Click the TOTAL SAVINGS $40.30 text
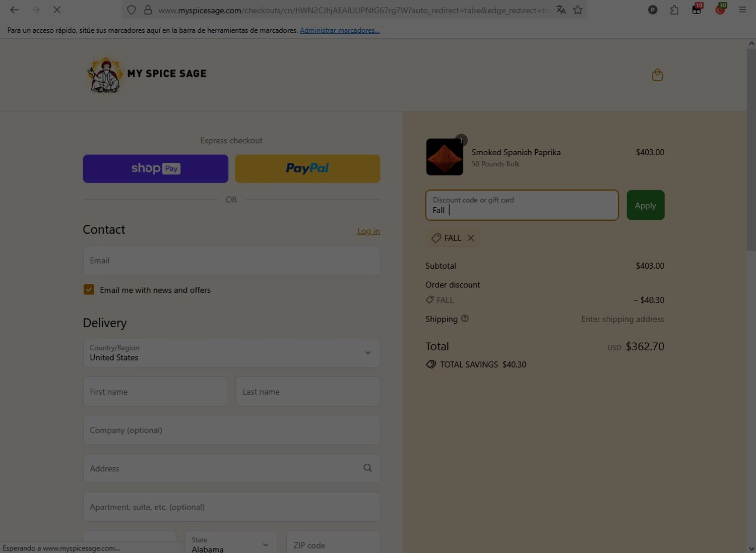 point(483,364)
